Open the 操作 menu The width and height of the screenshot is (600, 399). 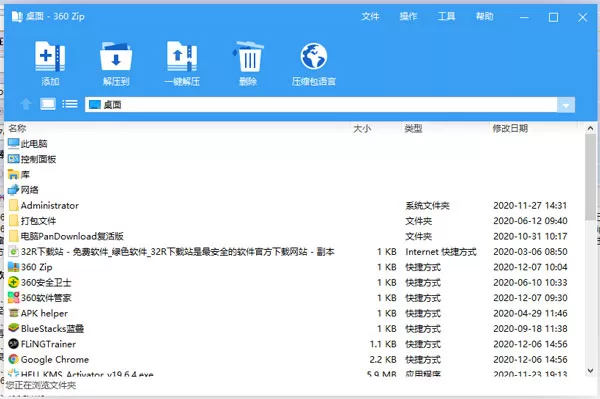[408, 16]
